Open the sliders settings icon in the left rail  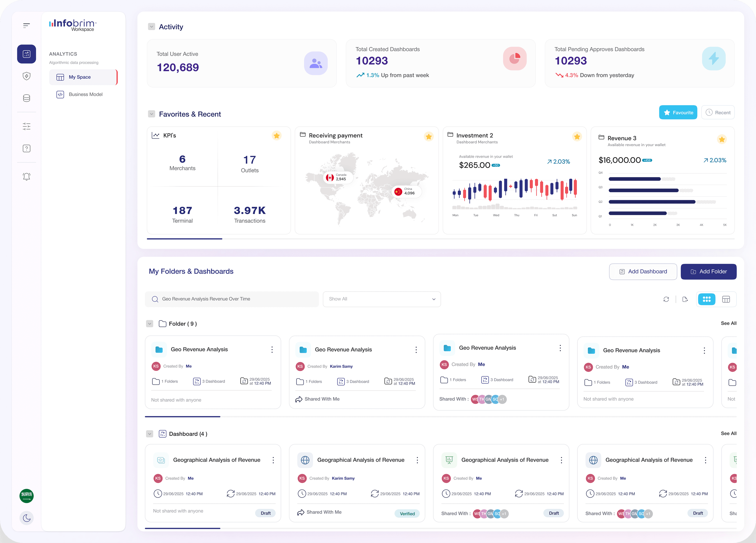pyautogui.click(x=27, y=126)
